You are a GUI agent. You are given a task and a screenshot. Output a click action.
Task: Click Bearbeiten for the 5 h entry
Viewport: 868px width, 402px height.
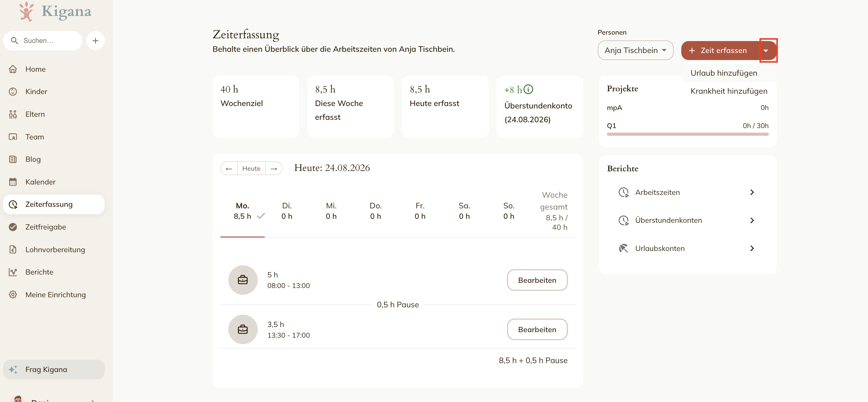tap(537, 280)
